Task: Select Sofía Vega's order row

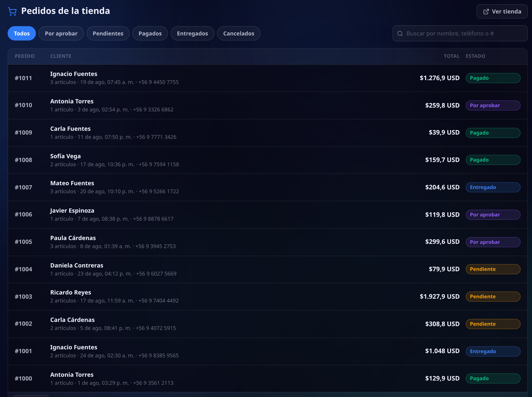Action: point(267,160)
